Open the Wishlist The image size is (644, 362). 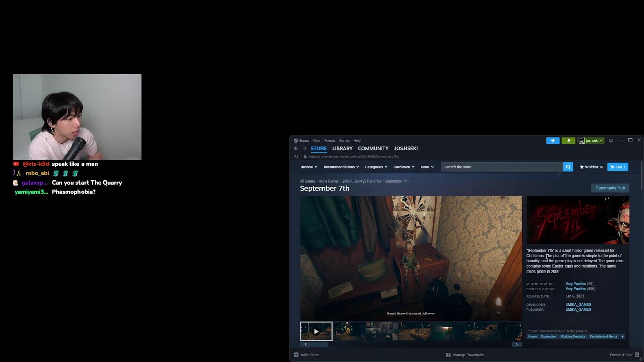591,167
